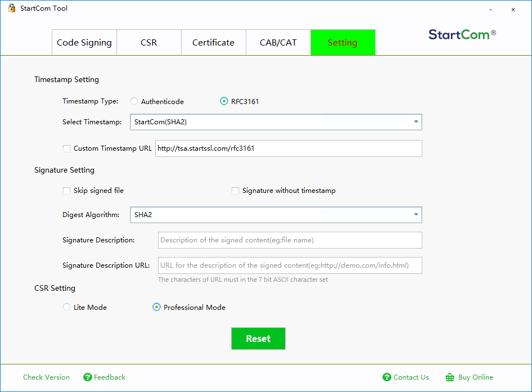
Task: Select the Authenticode timestamp type
Action: pyautogui.click(x=134, y=101)
